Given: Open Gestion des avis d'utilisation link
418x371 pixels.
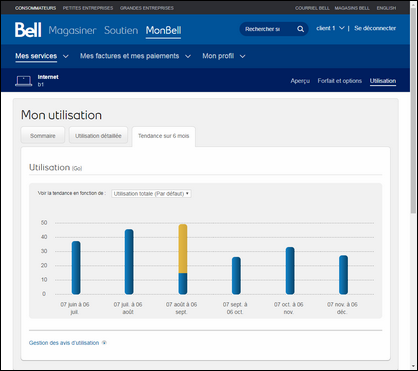Looking at the screenshot, I should 64,343.
